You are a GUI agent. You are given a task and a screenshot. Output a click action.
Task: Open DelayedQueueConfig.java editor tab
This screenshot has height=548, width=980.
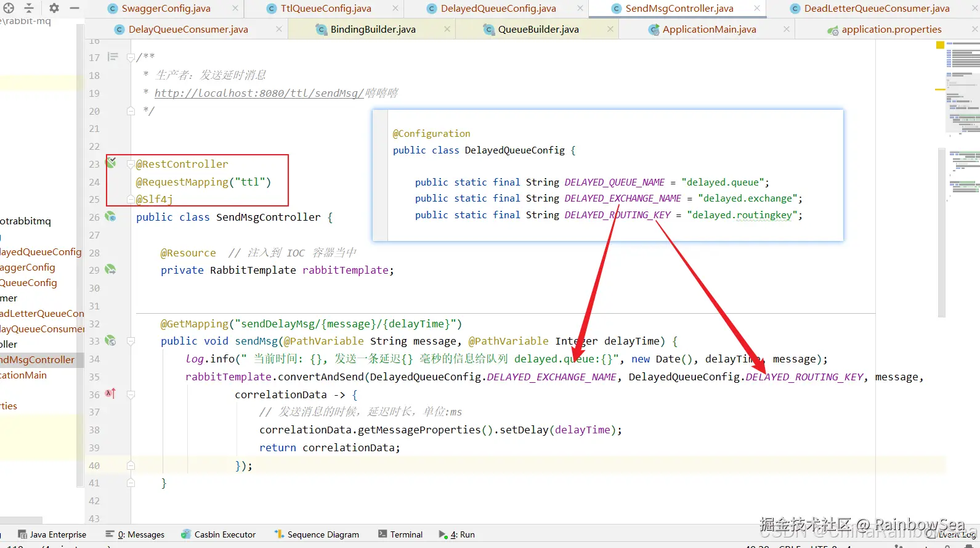pos(498,9)
